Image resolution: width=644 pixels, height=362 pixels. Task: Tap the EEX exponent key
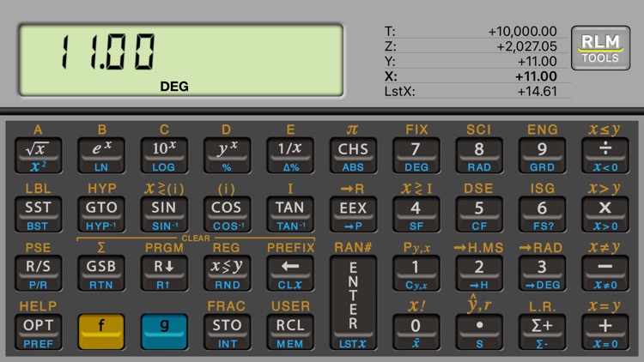[x=353, y=214]
